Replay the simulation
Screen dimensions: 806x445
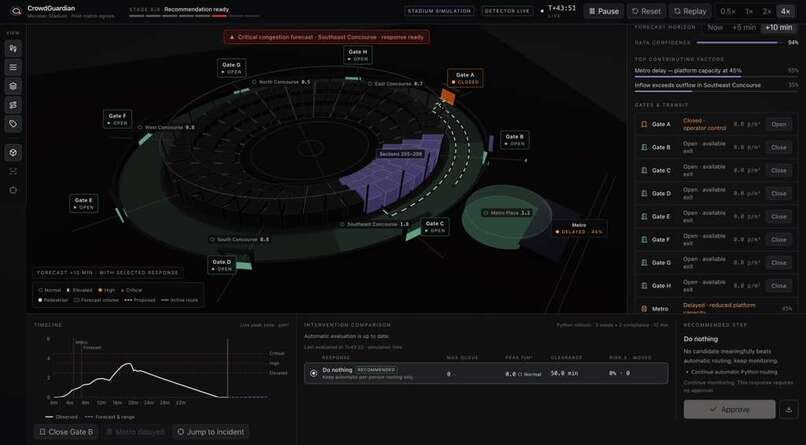point(690,11)
